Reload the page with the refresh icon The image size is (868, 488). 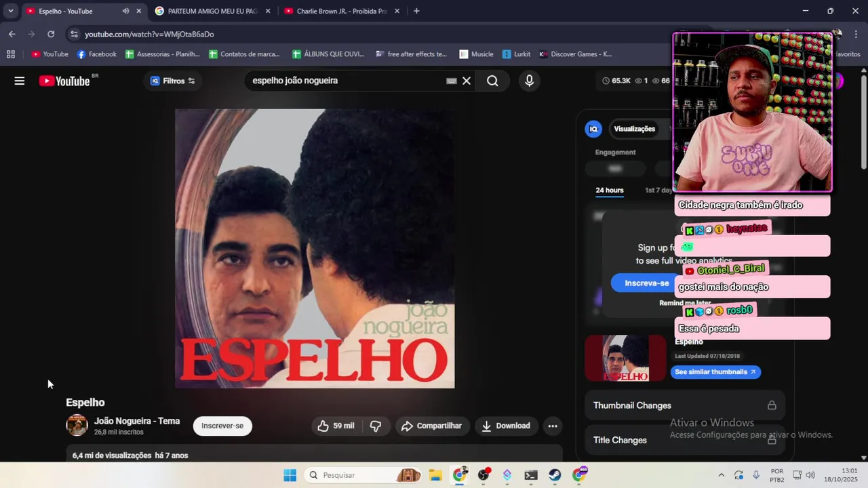point(51,34)
